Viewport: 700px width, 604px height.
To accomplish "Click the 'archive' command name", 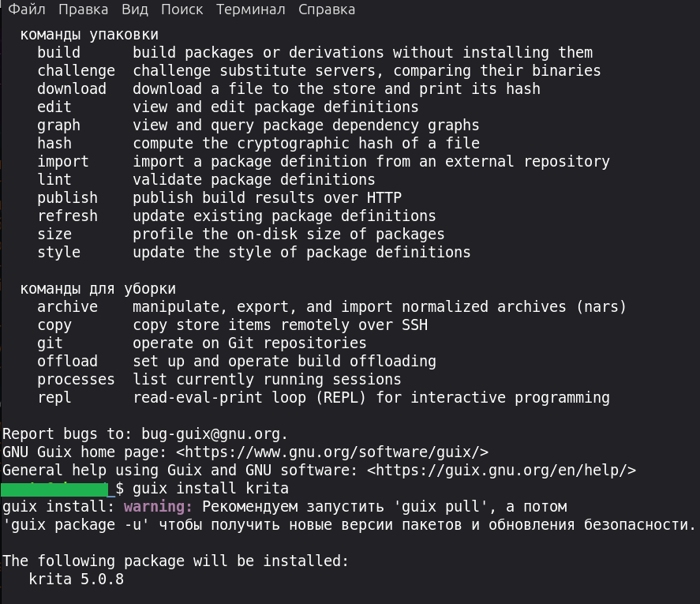I will (x=67, y=307).
